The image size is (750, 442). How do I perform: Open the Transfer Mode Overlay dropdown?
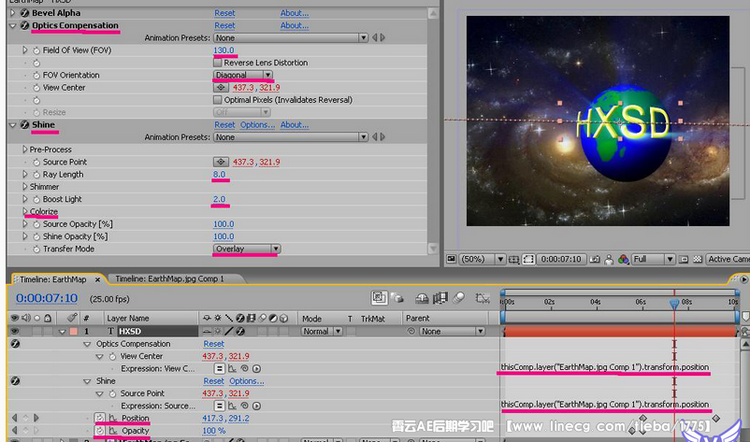(247, 249)
